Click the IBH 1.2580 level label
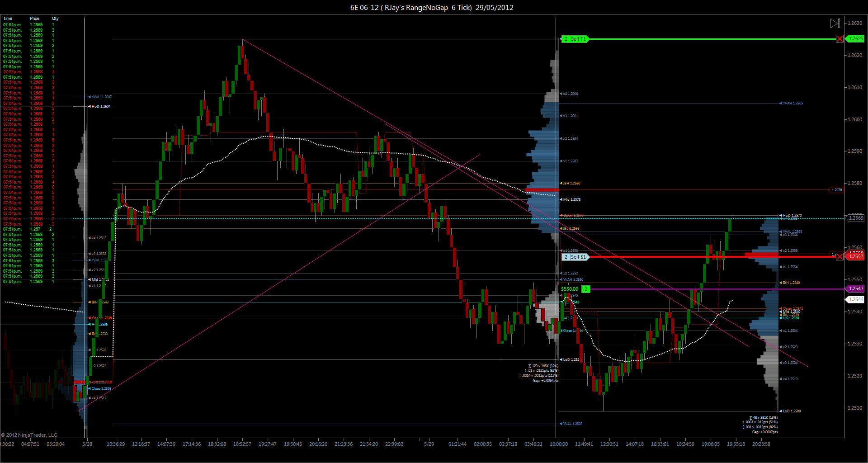 [x=570, y=184]
